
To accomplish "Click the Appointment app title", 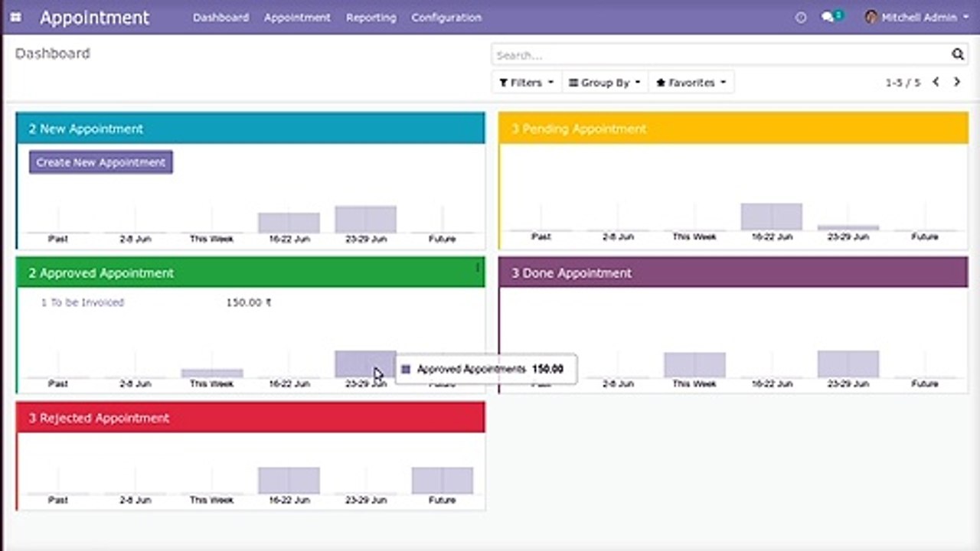I will [94, 18].
